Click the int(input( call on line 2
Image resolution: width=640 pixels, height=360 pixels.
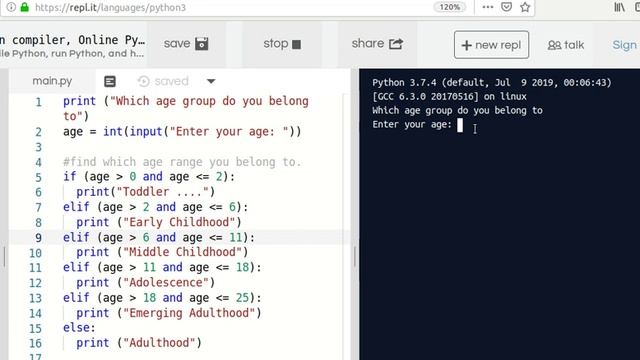136,131
